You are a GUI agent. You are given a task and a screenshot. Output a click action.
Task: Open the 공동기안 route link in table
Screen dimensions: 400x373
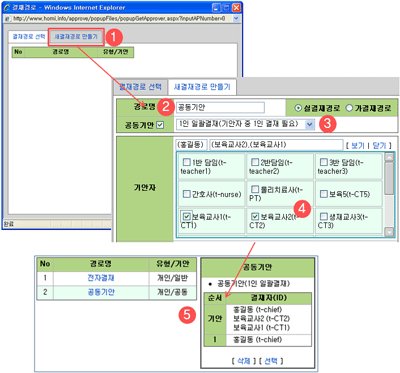pyautogui.click(x=101, y=292)
